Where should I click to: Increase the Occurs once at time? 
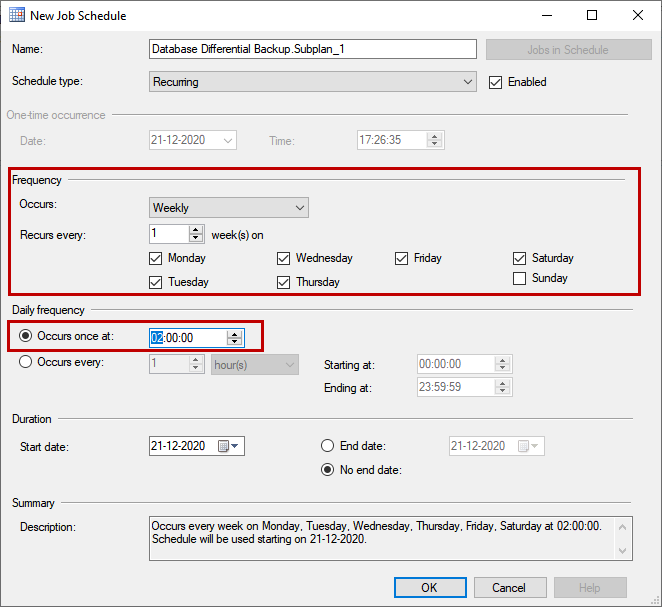[x=234, y=333]
